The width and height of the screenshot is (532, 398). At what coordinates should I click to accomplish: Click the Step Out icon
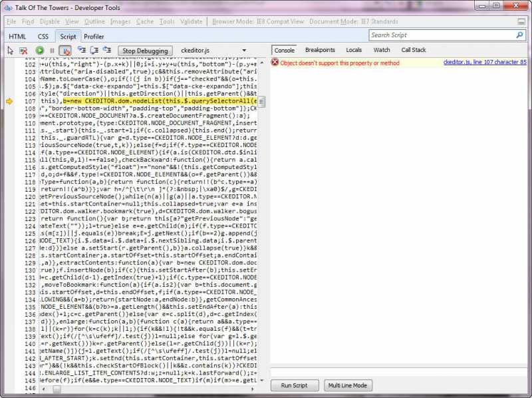[x=106, y=50]
